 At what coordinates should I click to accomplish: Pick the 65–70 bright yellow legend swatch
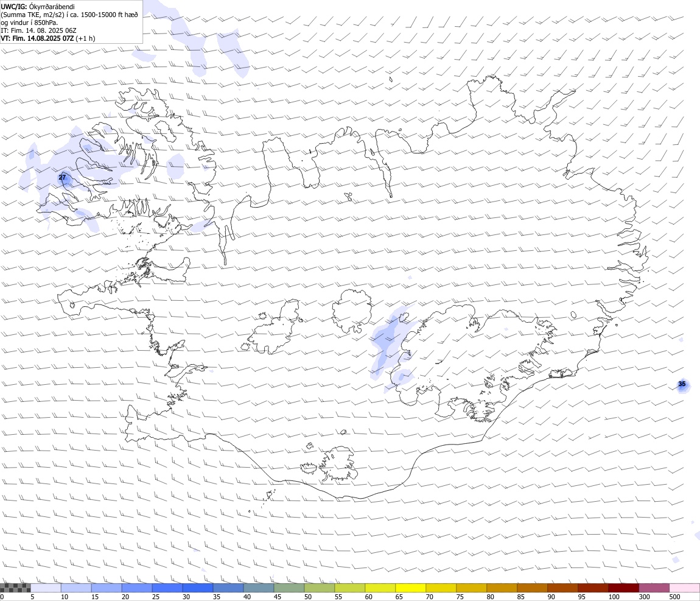pos(410,588)
